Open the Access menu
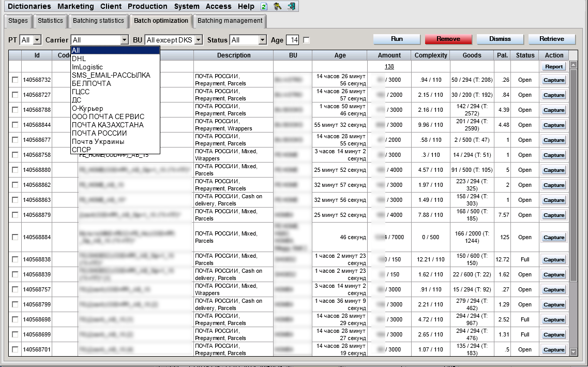 click(218, 6)
